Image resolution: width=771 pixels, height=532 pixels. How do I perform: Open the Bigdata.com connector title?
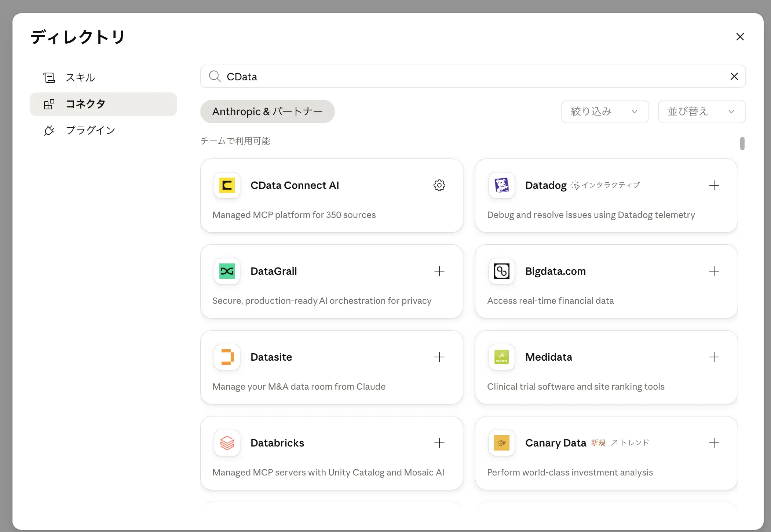555,271
